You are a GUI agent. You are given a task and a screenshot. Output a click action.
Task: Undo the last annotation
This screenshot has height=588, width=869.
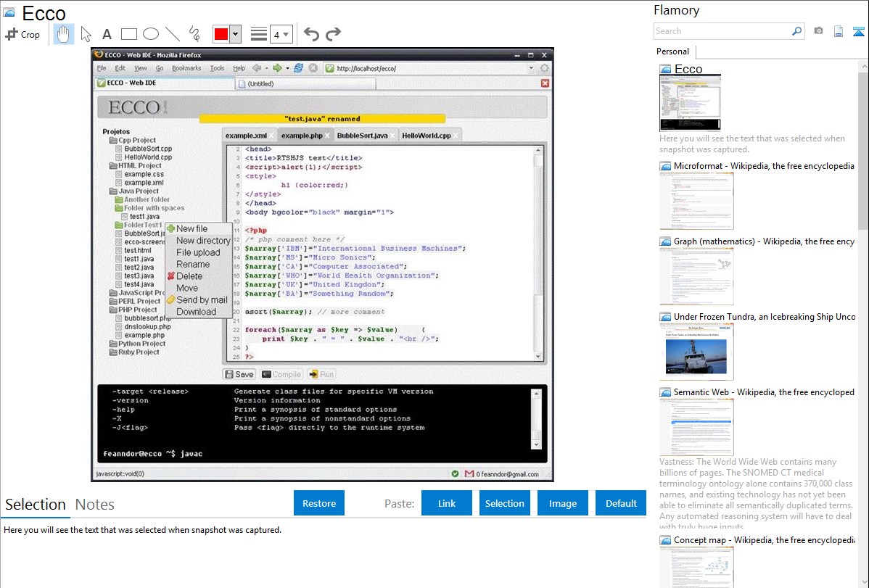(x=311, y=34)
